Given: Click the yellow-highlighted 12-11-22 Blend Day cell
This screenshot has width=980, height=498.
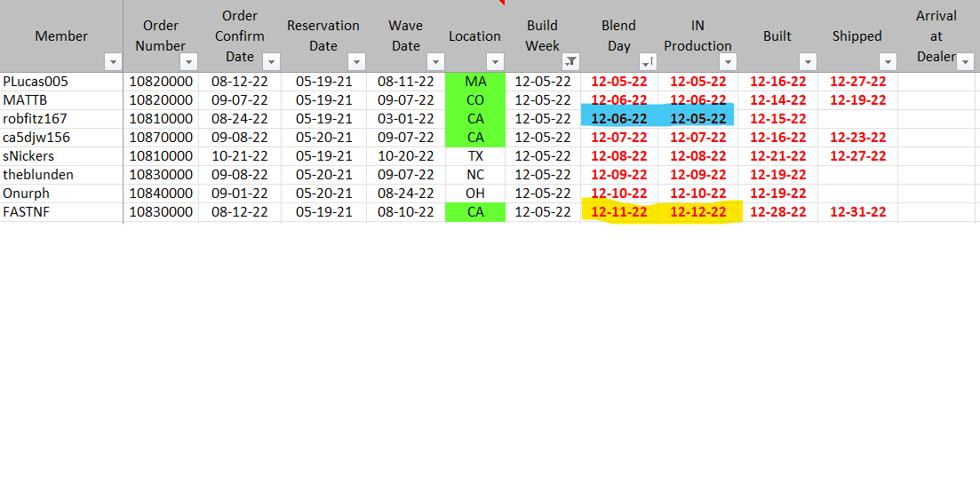Looking at the screenshot, I should click(x=618, y=212).
